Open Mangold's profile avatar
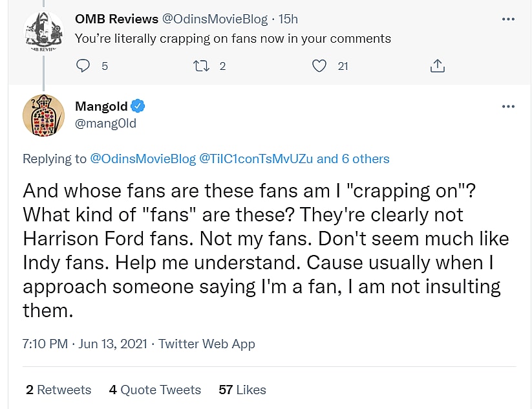 [44, 115]
